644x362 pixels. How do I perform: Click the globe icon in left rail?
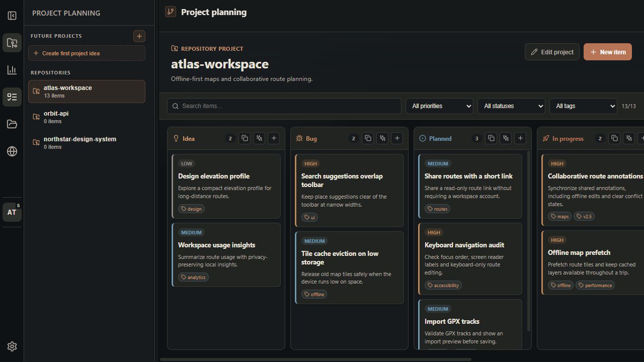tap(12, 151)
